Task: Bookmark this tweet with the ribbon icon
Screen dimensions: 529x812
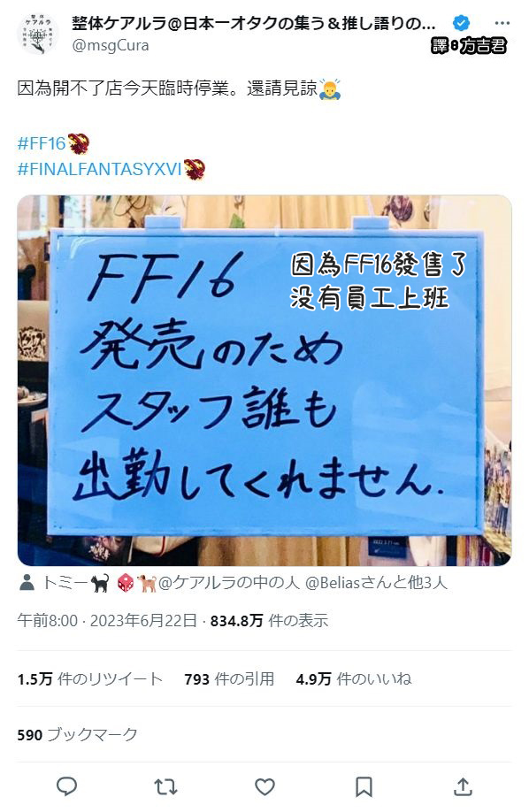Action: pos(364,787)
